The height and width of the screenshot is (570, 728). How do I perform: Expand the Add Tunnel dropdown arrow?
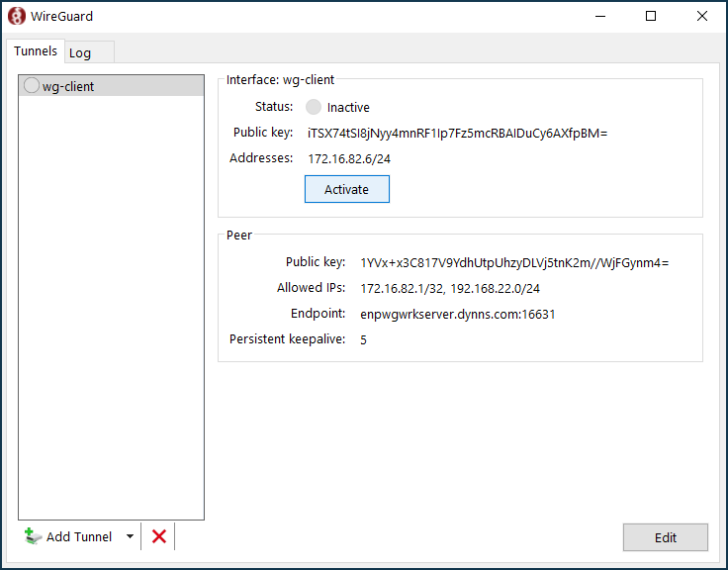click(130, 536)
